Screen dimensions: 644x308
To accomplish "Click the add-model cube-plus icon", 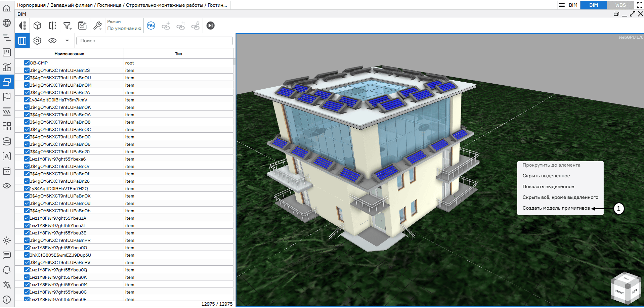I will [x=82, y=26].
